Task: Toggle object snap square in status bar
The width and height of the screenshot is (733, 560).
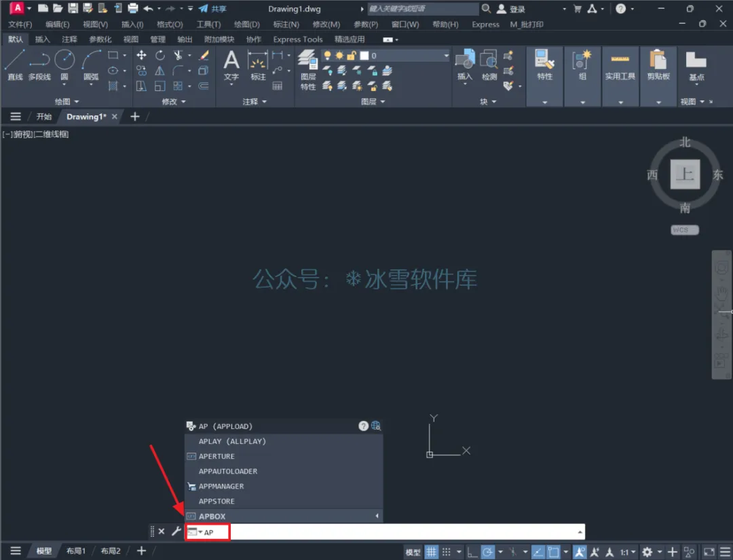Action: 554,552
